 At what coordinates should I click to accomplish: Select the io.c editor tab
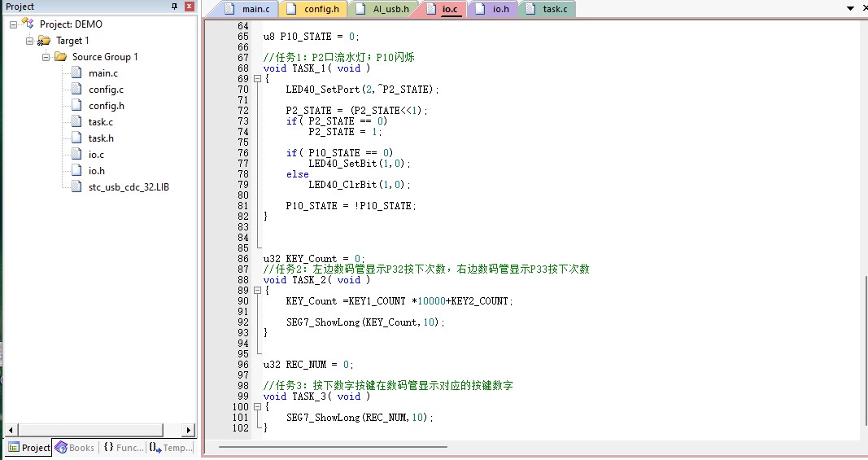(x=443, y=9)
